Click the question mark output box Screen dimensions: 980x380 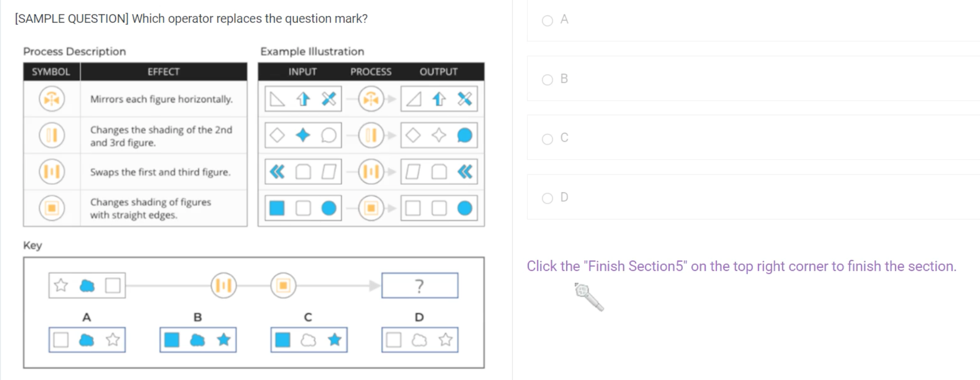(419, 285)
